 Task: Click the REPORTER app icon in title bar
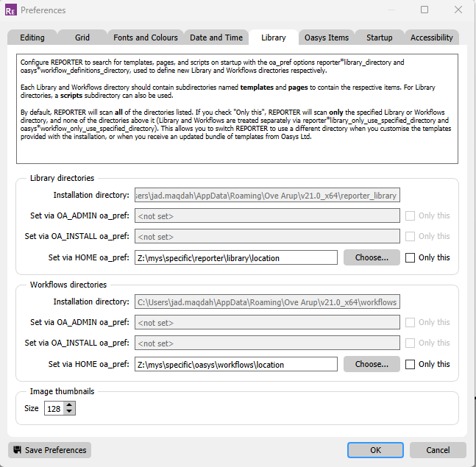[x=10, y=10]
